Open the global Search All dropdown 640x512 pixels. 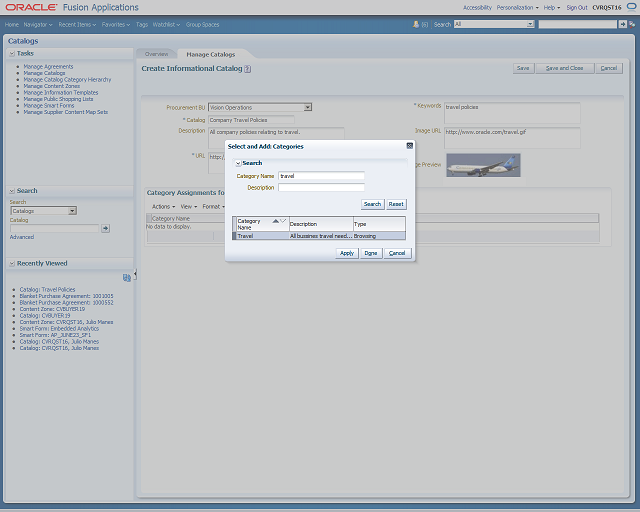(530, 24)
